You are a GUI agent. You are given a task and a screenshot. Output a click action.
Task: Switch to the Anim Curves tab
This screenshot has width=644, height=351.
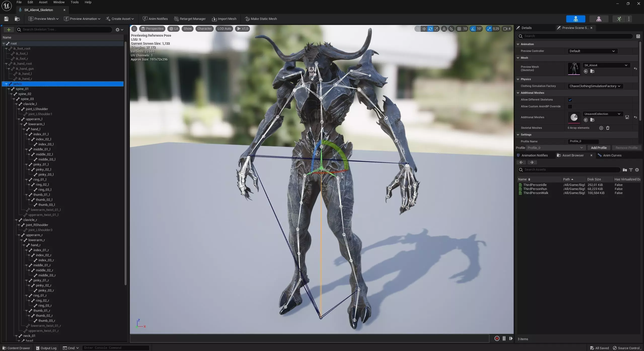coord(612,155)
